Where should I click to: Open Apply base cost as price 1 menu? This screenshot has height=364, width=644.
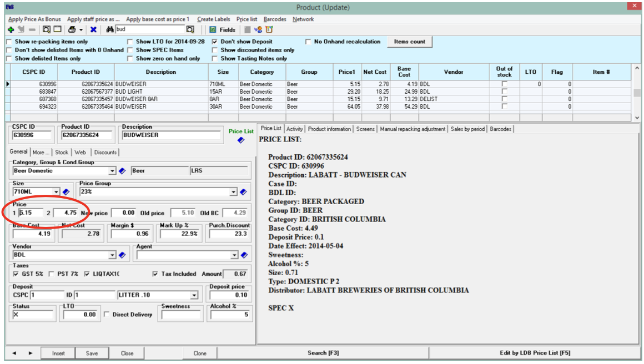tap(158, 19)
